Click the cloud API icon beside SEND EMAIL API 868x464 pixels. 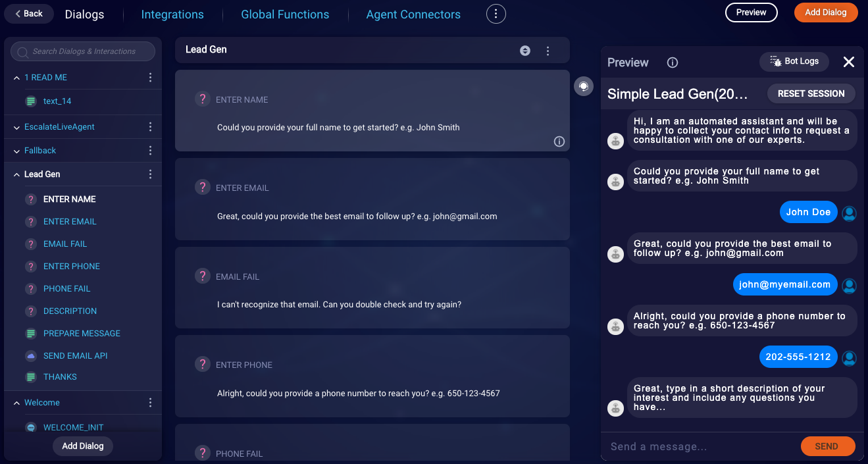click(30, 355)
